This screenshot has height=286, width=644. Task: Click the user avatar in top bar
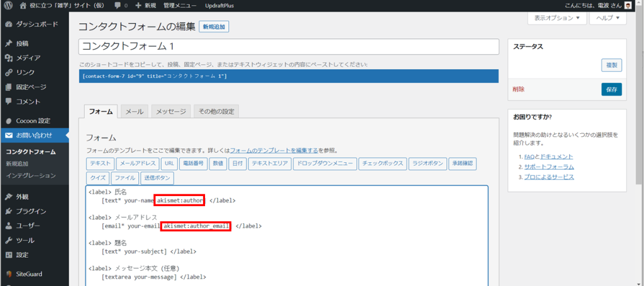[628, 5]
